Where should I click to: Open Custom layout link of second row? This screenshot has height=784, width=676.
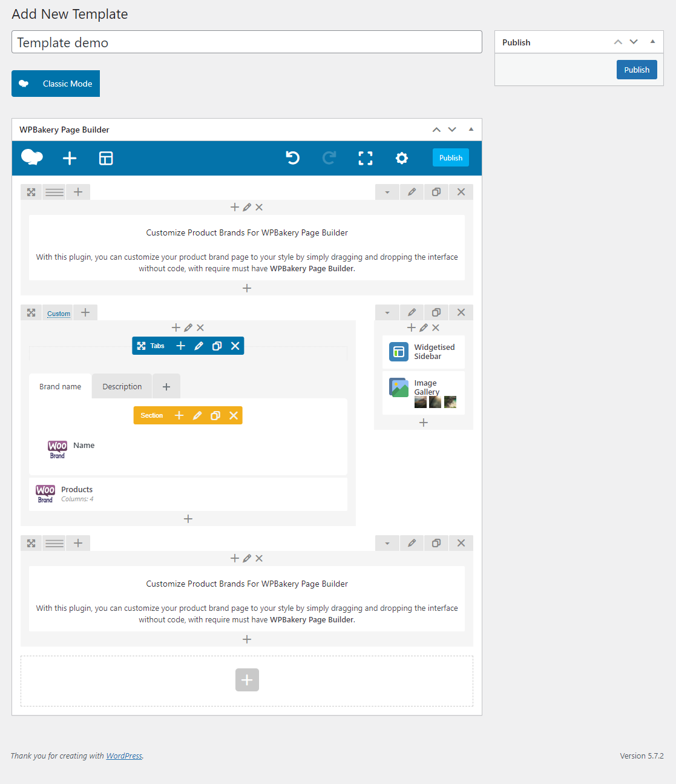[x=59, y=314]
